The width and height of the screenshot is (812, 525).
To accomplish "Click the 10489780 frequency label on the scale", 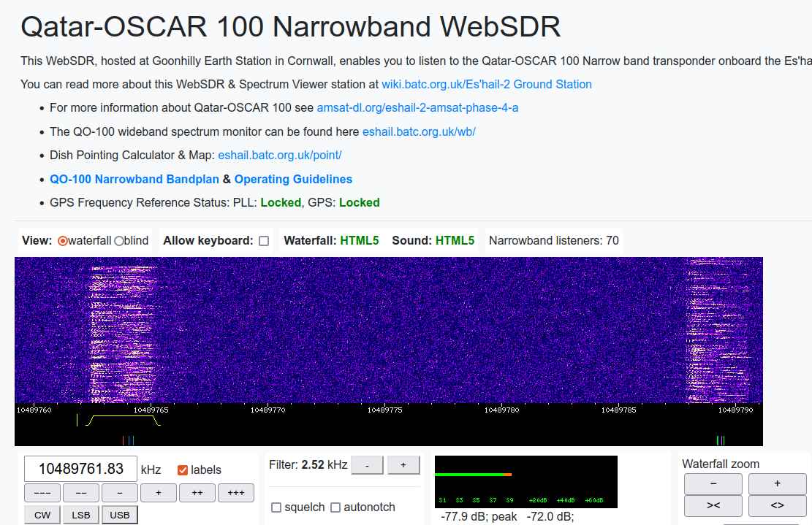I will [x=502, y=410].
